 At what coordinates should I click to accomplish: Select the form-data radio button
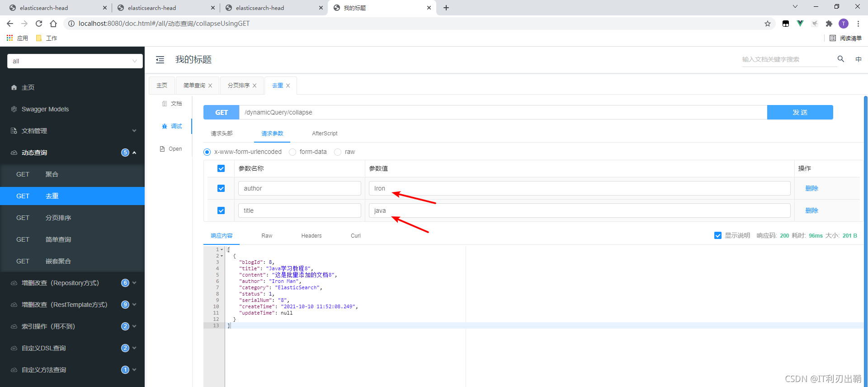coord(292,152)
